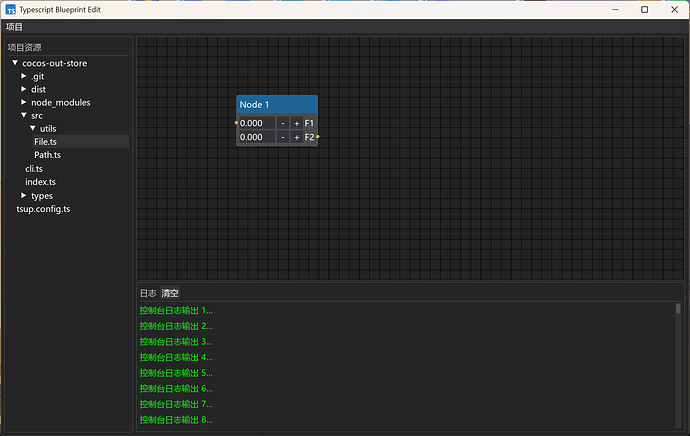Screen dimensions: 690x436
Task: Open index.ts in the project tree
Action: point(40,182)
